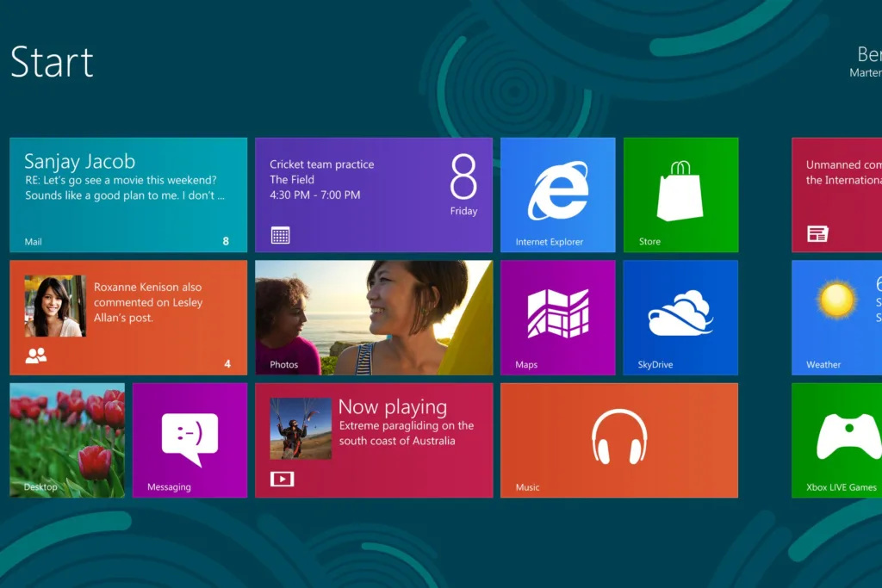This screenshot has height=588, width=882.
Task: Open the Photos tile
Action: (374, 317)
